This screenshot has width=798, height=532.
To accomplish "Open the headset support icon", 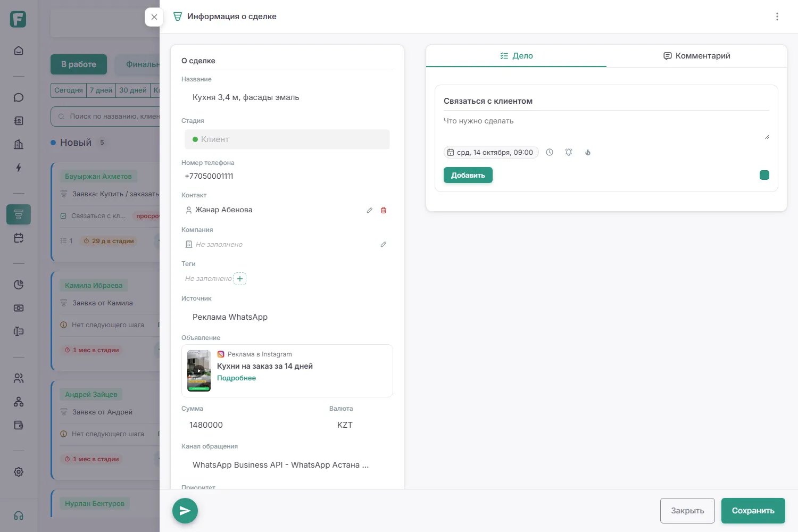I will (x=19, y=516).
